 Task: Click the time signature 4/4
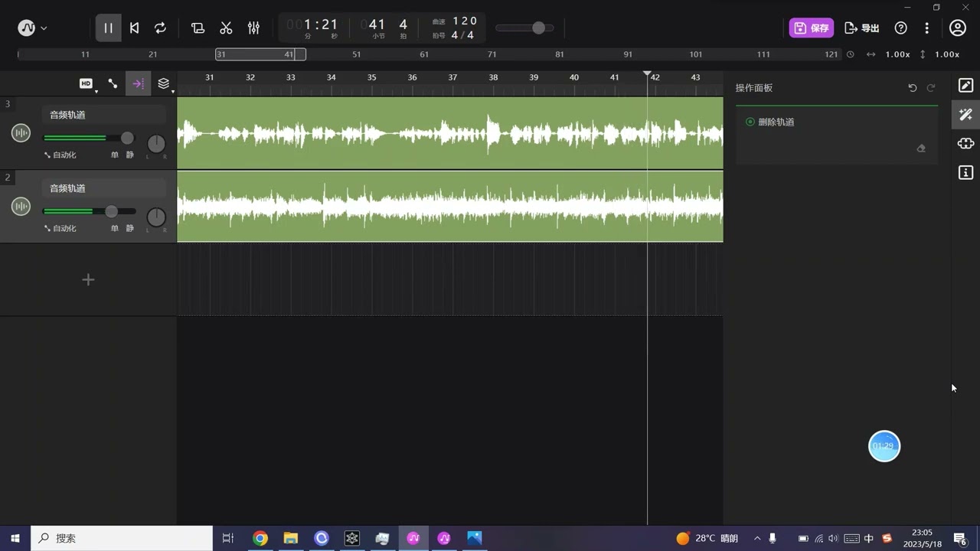point(462,35)
